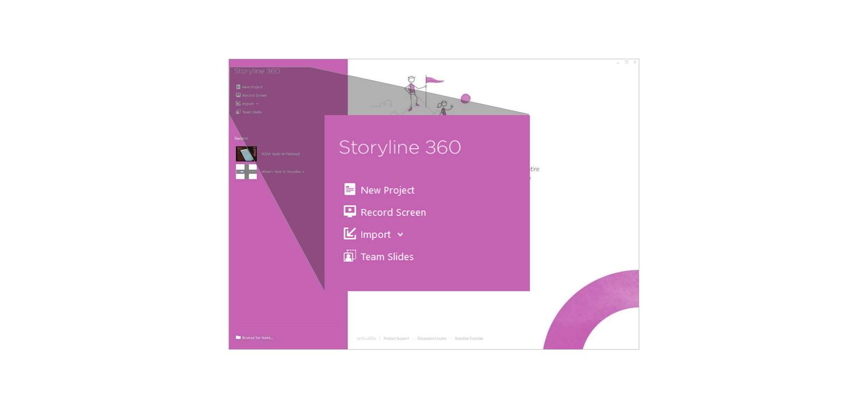Click the Team Slides text in the enlarged callout
This screenshot has height=410, width=868.
pos(387,257)
